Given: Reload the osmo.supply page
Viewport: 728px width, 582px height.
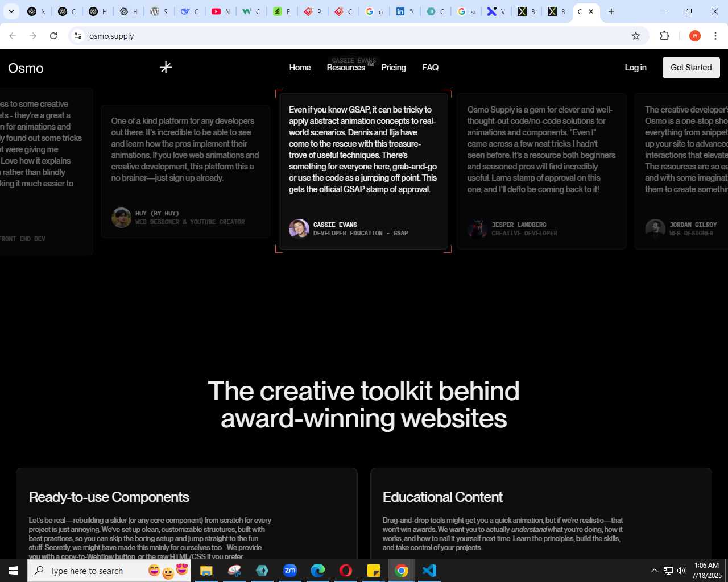Looking at the screenshot, I should pyautogui.click(x=53, y=36).
